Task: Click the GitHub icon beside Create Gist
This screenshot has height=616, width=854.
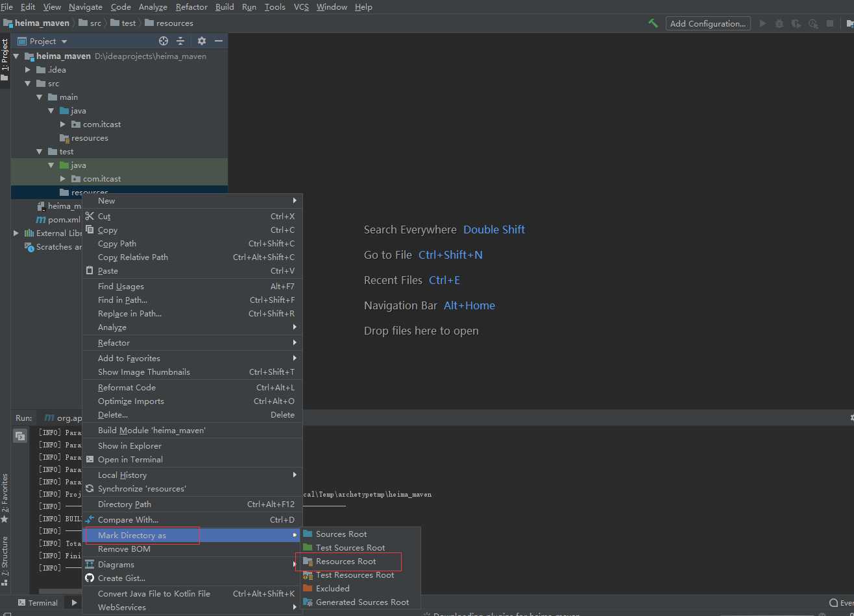Action: click(x=90, y=578)
